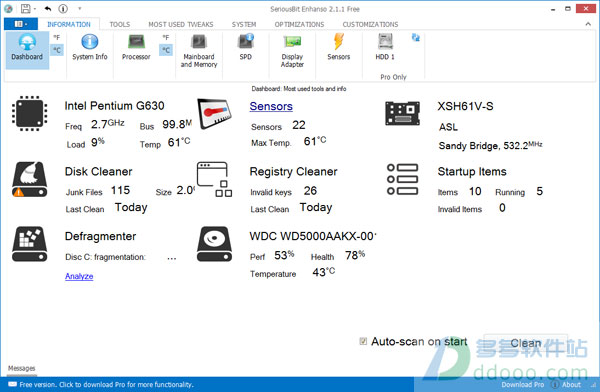Screen dimensions: 600x392
Task: Click the refresh icon beside HDD 1
Action: pos(416,38)
